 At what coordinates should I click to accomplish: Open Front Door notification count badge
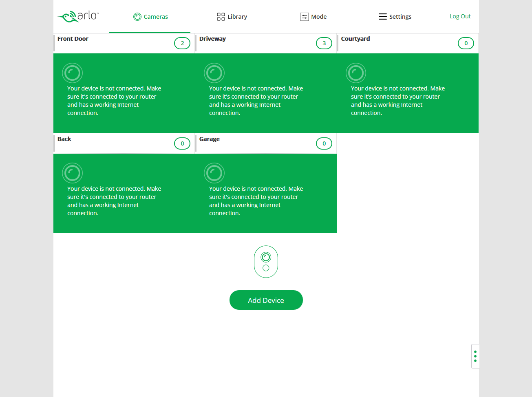tap(182, 43)
